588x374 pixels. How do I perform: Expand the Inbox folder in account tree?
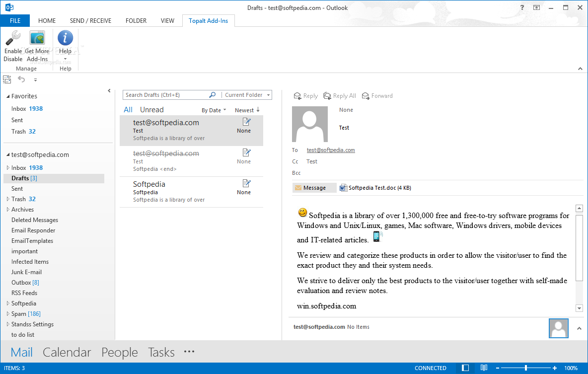pyautogui.click(x=8, y=168)
